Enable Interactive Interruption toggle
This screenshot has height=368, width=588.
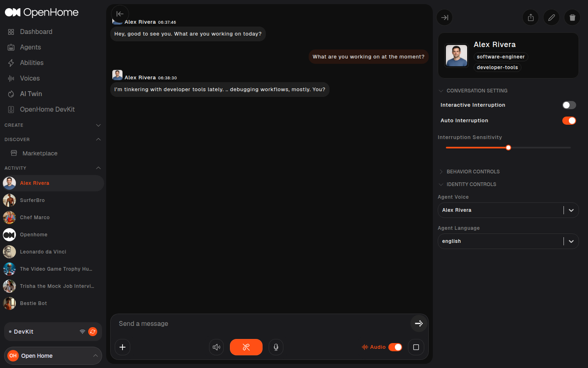569,105
